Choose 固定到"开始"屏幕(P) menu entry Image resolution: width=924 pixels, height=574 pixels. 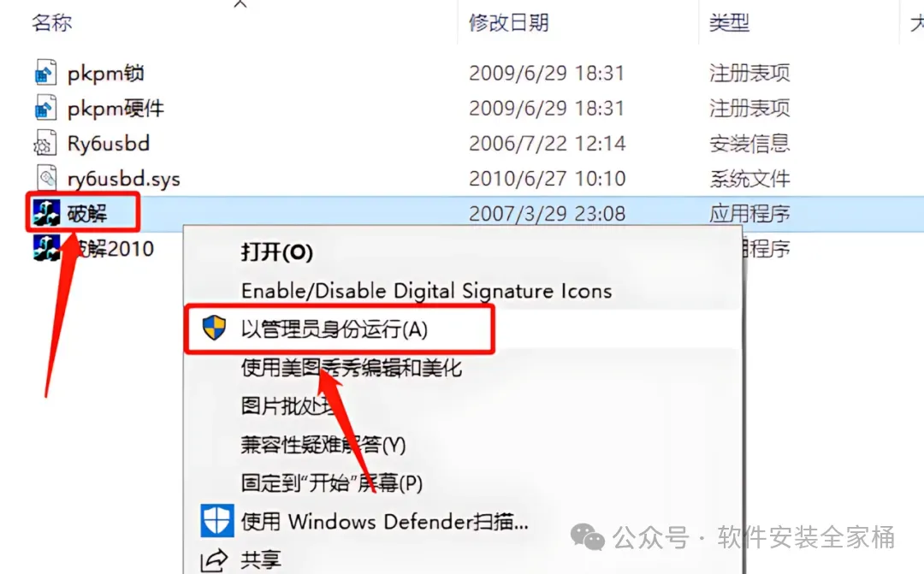tap(332, 483)
